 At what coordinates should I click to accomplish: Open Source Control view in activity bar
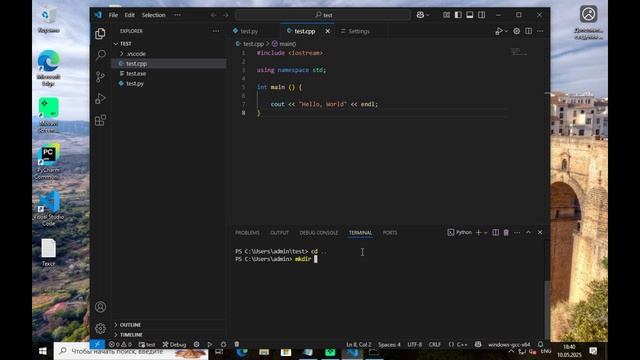[x=100, y=77]
